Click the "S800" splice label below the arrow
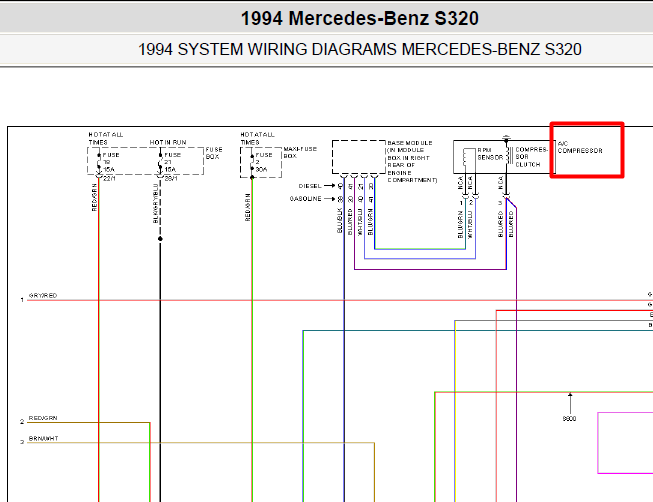The width and height of the screenshot is (653, 502). (569, 419)
